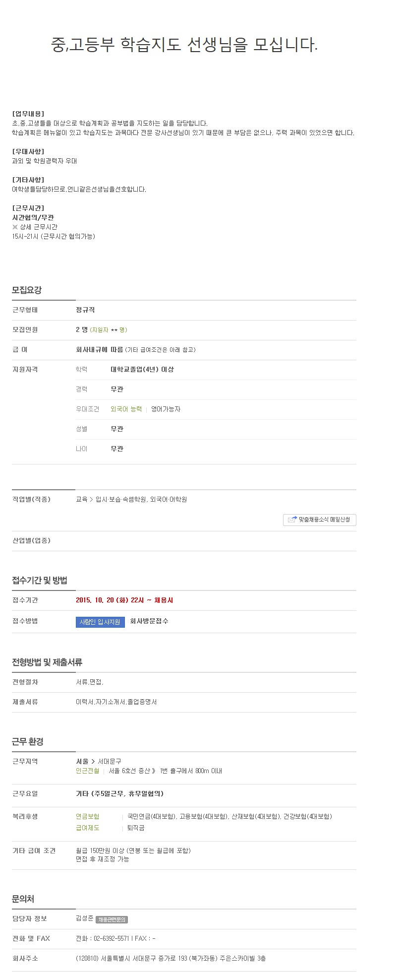Image resolution: width=399 pixels, height=980 pixels.
Task: Click the company address text
Action: pos(171,958)
